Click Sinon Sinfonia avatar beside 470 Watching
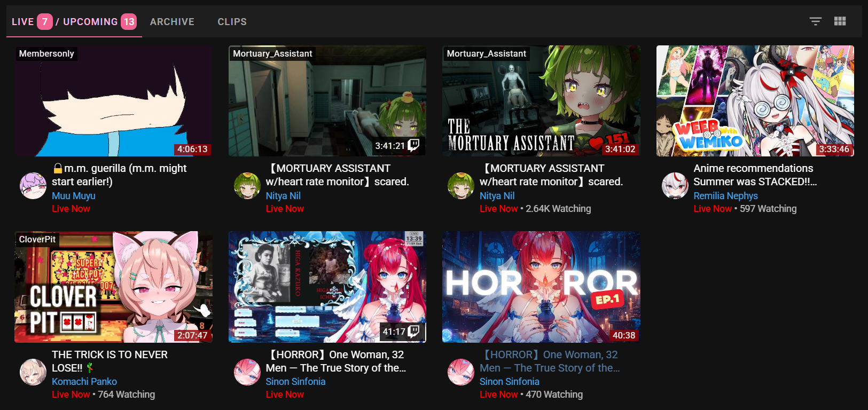Viewport: 868px width, 410px height. (460, 372)
